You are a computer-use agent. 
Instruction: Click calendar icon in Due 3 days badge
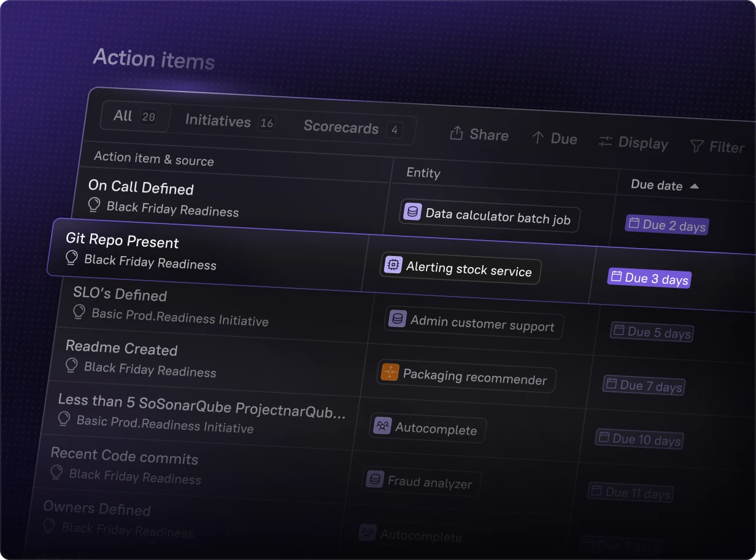pos(615,276)
